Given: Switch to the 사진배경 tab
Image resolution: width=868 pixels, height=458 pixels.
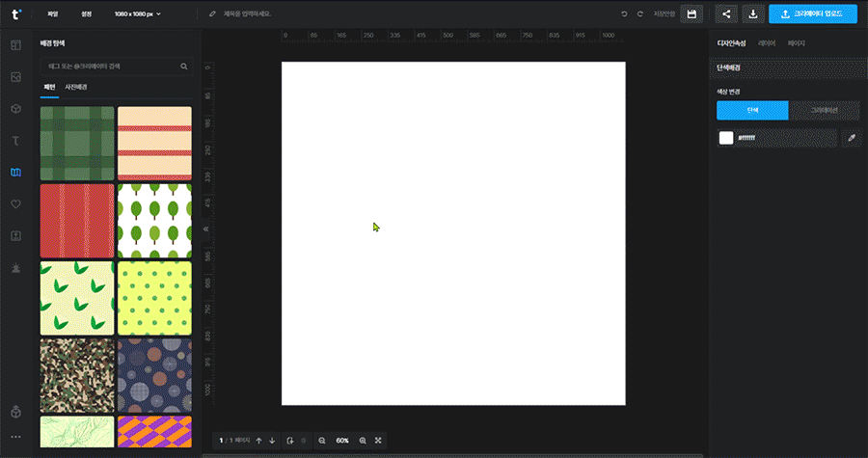Looking at the screenshot, I should click(x=76, y=88).
